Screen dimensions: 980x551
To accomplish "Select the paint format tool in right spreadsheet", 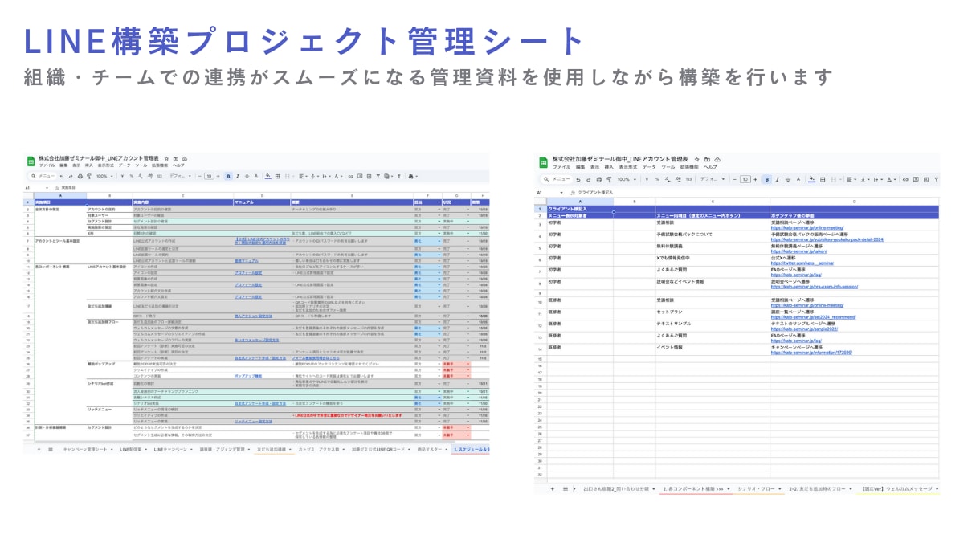I will pyautogui.click(x=609, y=179).
